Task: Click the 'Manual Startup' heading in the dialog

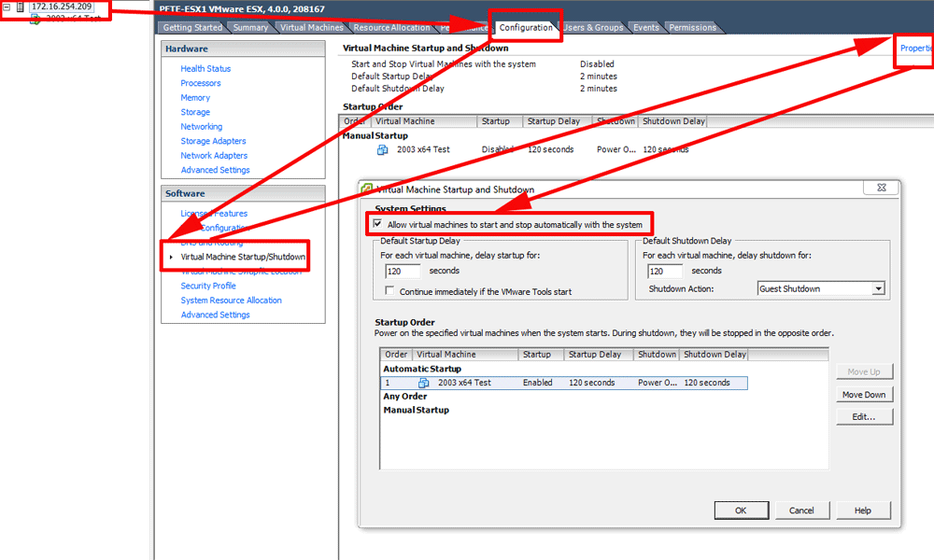Action: click(416, 410)
